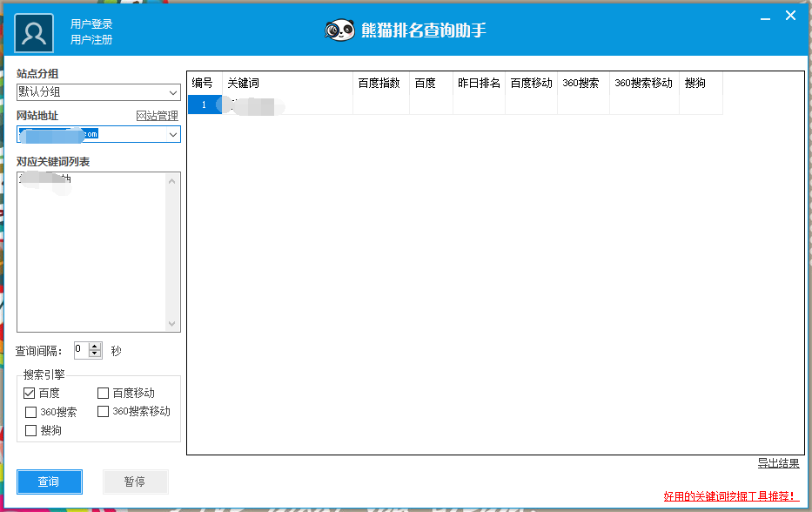Enable the 百度移动 checkbox
This screenshot has height=512, width=812.
click(x=103, y=394)
